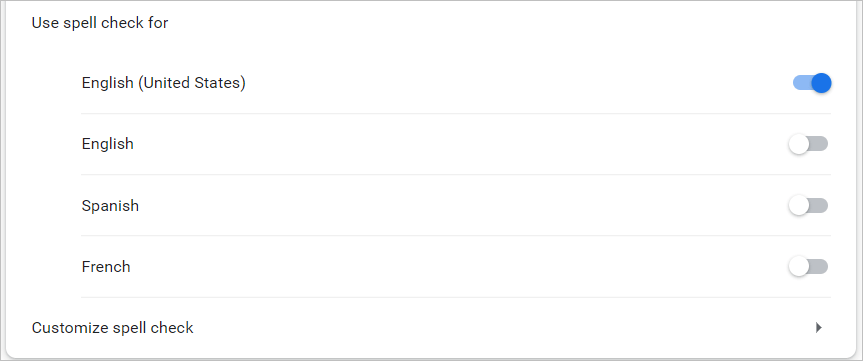
Task: Click the light-blue track of the active toggle
Action: tap(801, 83)
